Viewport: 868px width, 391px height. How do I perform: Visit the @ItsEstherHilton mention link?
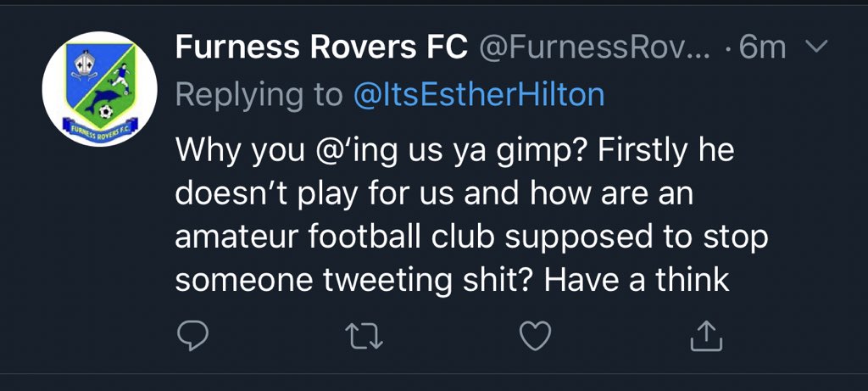(x=478, y=95)
